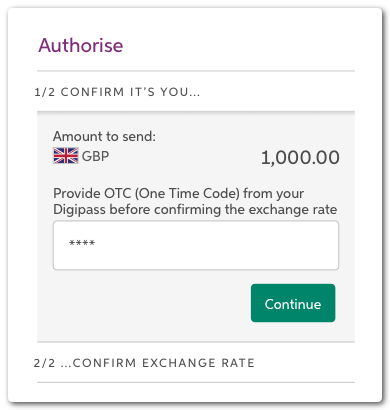Click the 1/2 step number

[45, 92]
